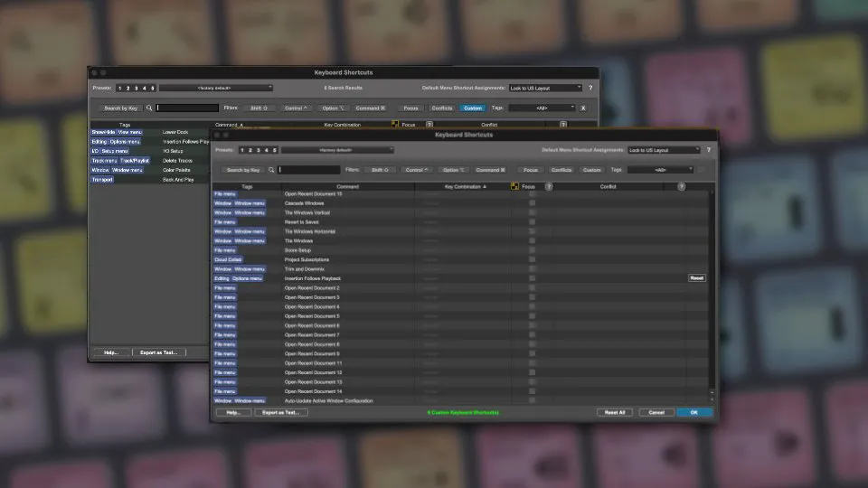Click the question mark at top right of back window

click(x=590, y=88)
